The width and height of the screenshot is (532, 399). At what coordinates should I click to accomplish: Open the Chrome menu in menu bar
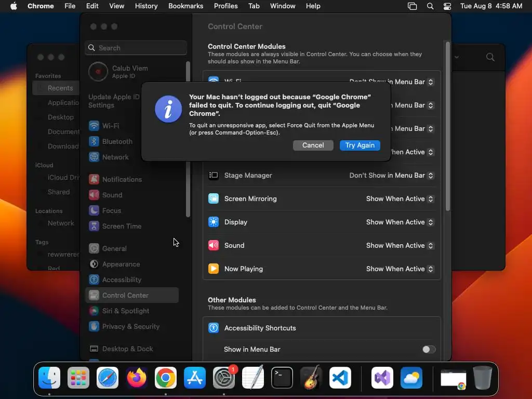click(41, 6)
